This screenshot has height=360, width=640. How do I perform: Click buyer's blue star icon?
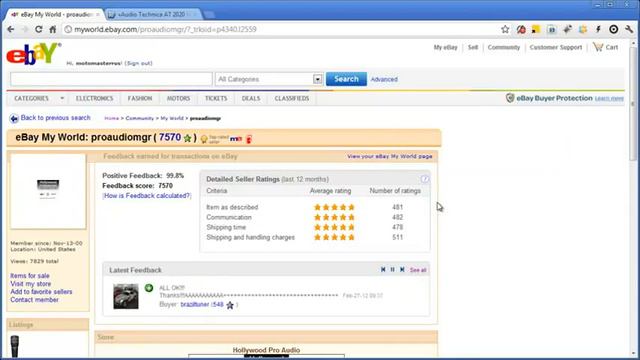230,305
